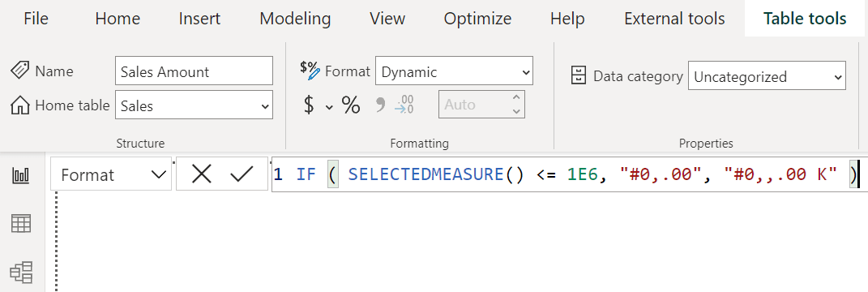
Task: Increase decimal places with stepper up arrow
Action: (516, 97)
